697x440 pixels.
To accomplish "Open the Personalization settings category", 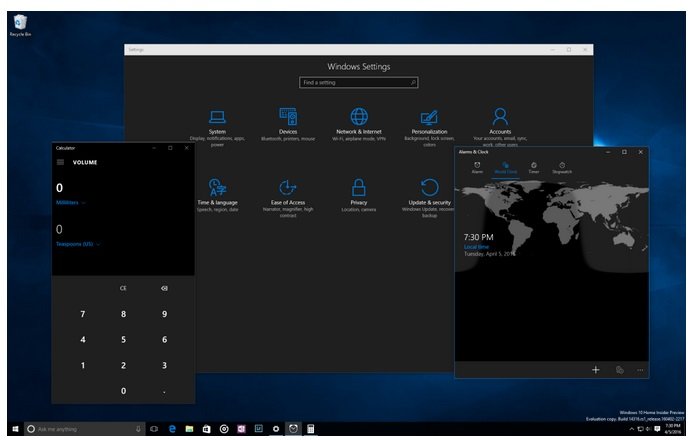I will coord(429,127).
